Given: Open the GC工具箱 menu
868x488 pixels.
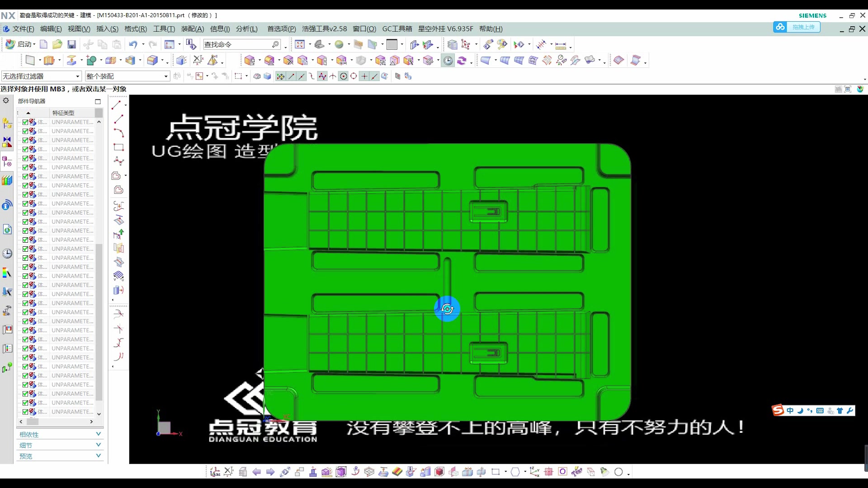Looking at the screenshot, I should 396,28.
